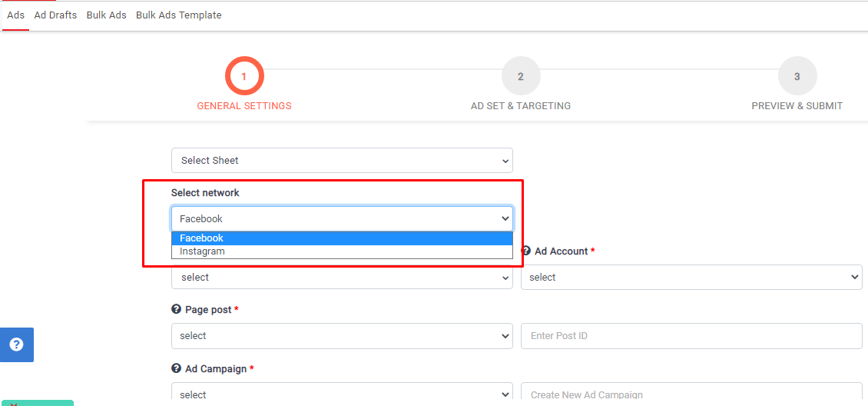Select the Ads tab

click(x=15, y=15)
